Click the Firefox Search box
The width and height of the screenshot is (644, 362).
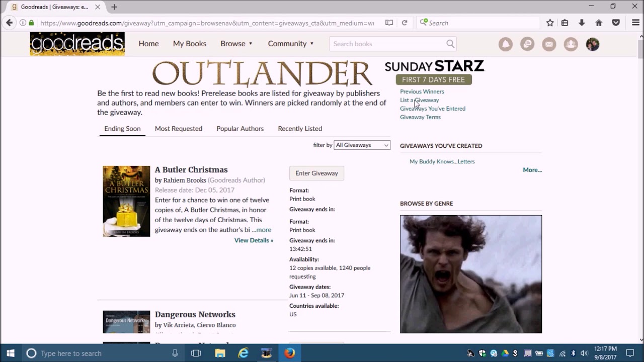(x=478, y=23)
